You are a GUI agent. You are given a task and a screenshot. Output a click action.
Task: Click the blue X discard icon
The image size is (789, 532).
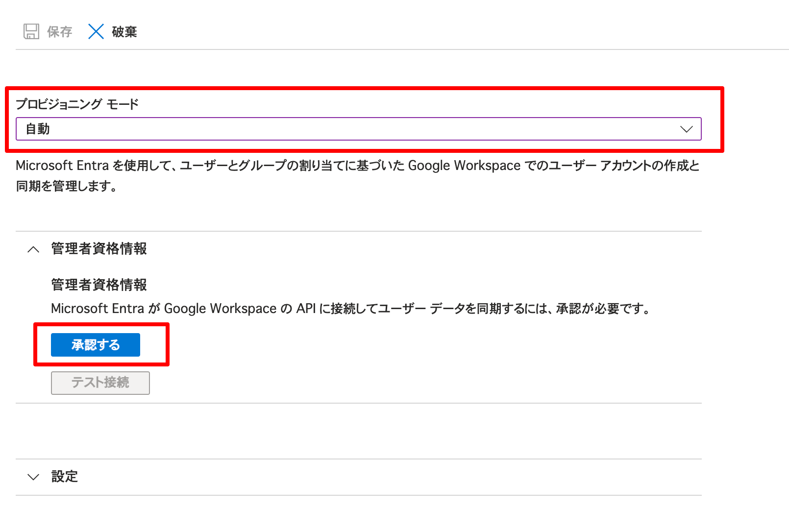click(96, 31)
